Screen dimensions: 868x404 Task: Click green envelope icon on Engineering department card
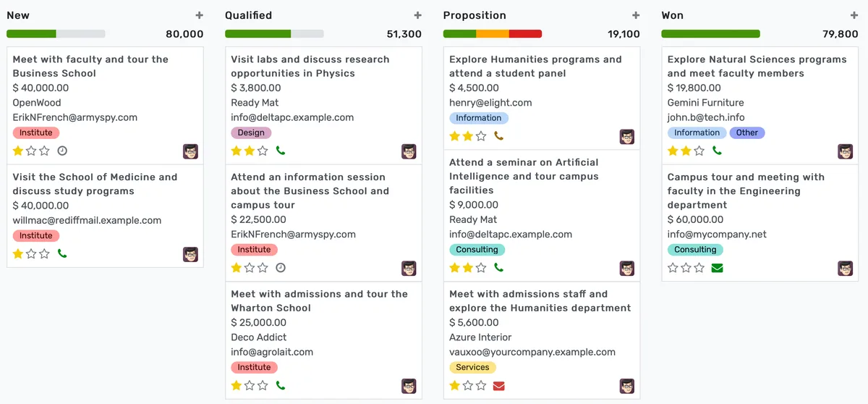coord(717,269)
